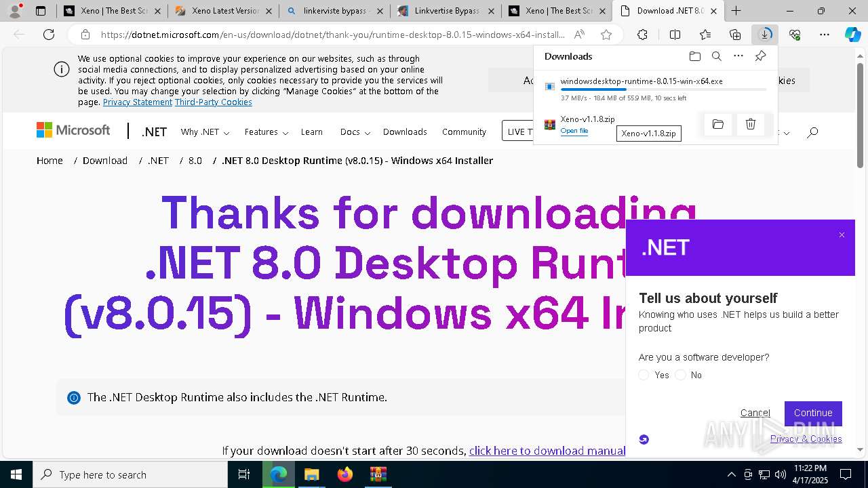This screenshot has height=488, width=868.
Task: Search downloads with magnifier icon
Action: 716,56
